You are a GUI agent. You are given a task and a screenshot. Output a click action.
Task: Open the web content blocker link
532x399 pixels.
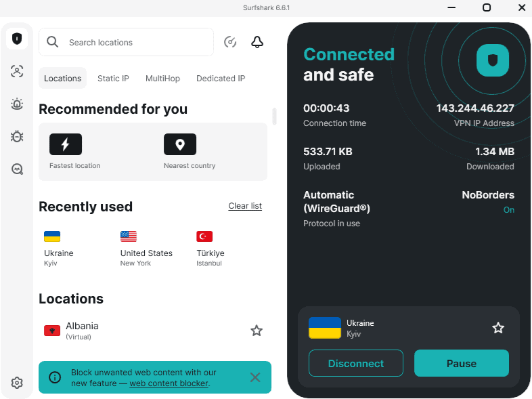[x=169, y=383]
